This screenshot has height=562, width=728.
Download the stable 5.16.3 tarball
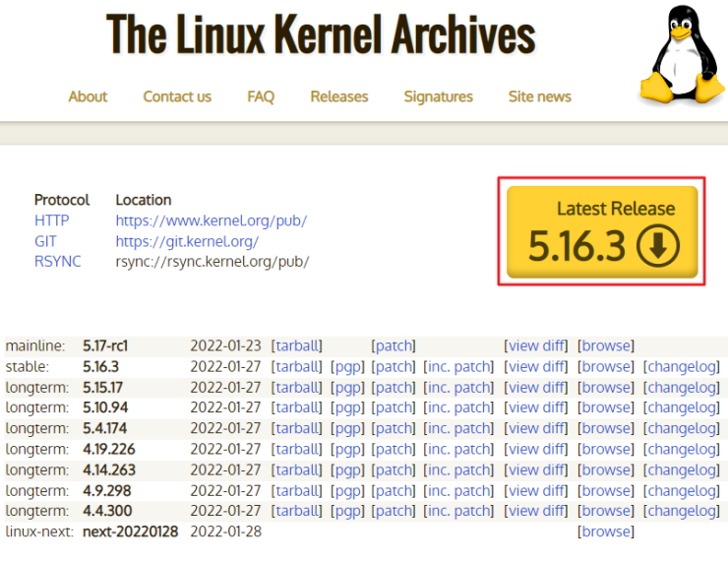click(297, 367)
